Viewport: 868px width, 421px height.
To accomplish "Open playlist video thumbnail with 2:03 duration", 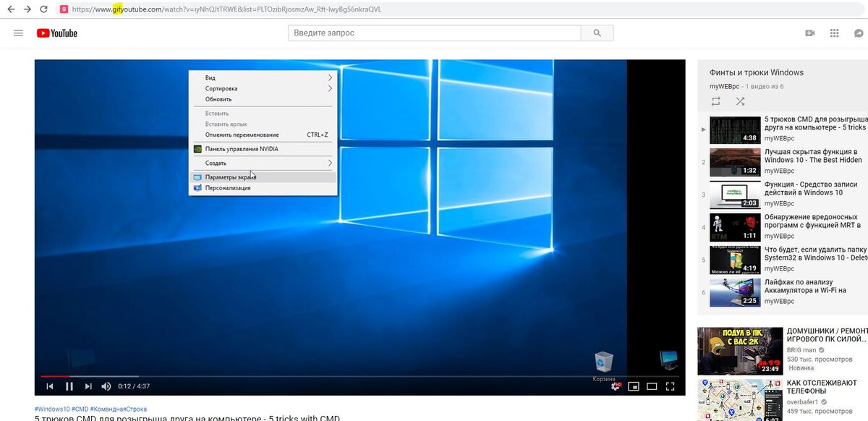I will coord(734,195).
